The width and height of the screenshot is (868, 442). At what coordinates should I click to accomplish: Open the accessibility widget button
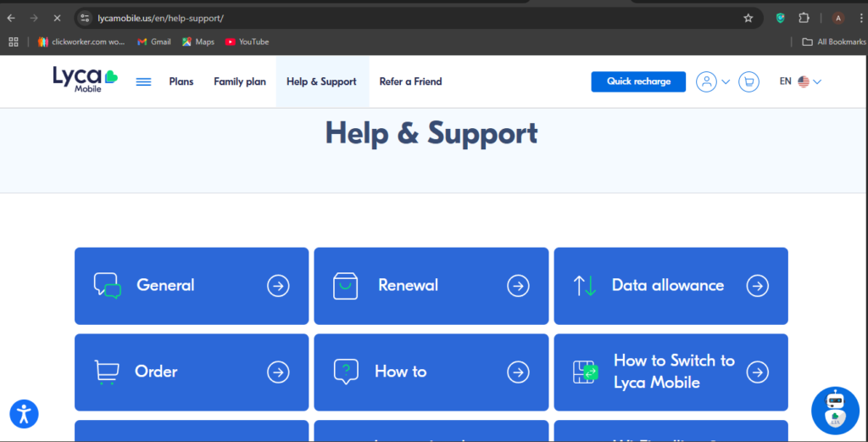click(24, 414)
